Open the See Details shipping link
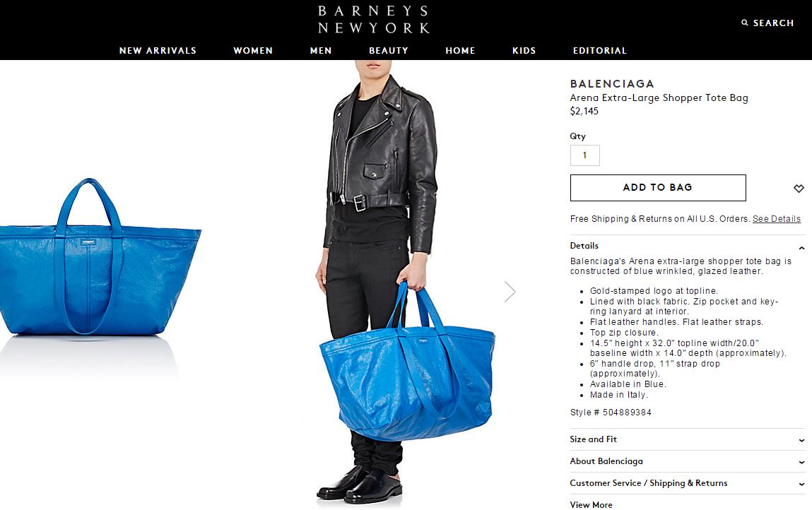Viewport: 812px width, 510px height. pyautogui.click(x=776, y=219)
